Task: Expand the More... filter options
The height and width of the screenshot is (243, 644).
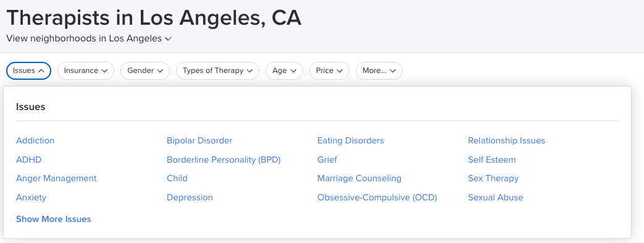Action: (379, 70)
